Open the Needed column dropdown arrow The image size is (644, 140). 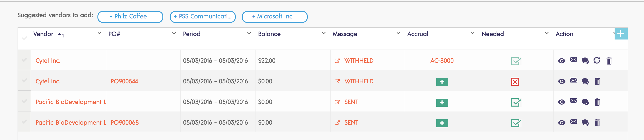(547, 33)
